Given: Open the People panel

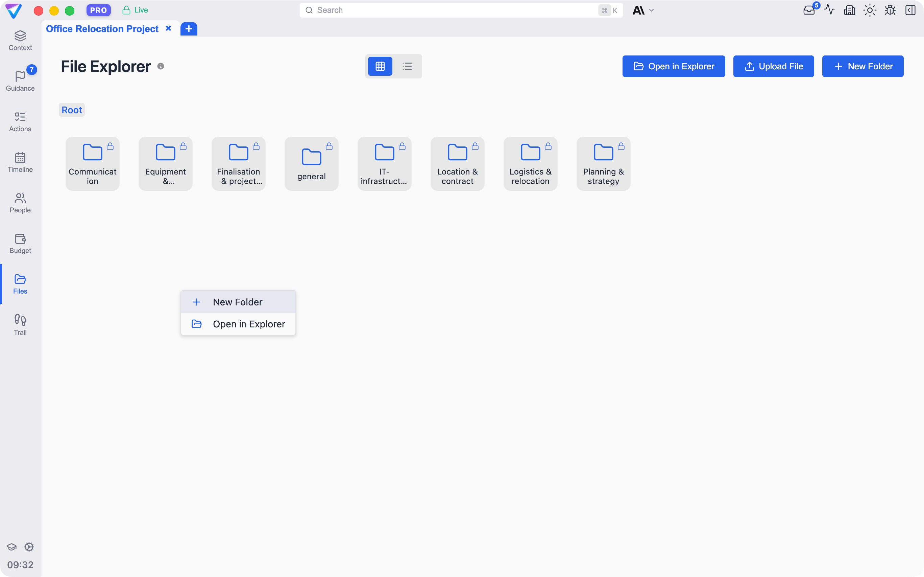Looking at the screenshot, I should (20, 203).
